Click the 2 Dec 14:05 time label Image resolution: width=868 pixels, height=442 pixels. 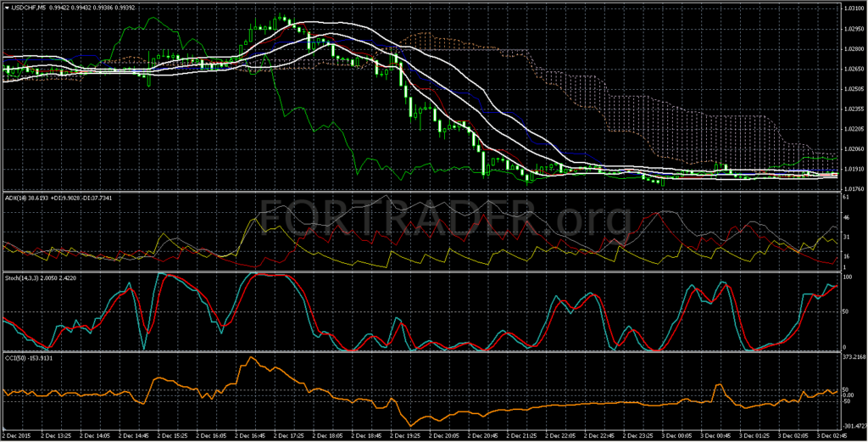point(97,436)
